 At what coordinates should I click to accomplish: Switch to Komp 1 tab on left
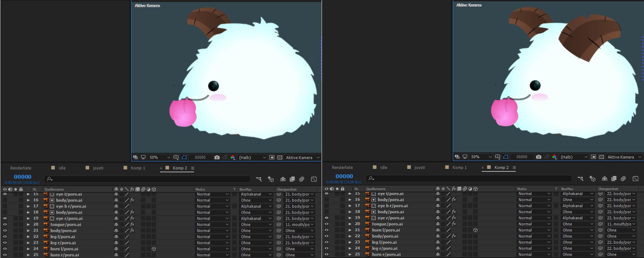click(x=138, y=168)
